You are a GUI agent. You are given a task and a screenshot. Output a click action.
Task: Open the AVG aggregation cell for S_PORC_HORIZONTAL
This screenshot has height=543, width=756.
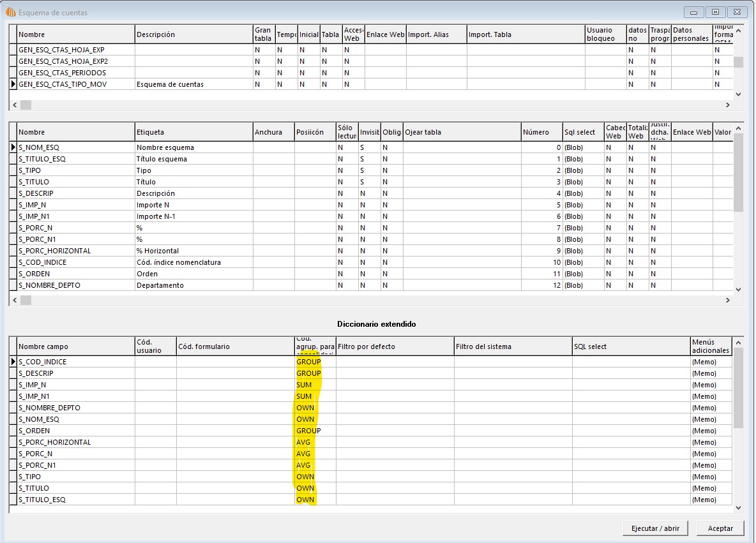314,442
